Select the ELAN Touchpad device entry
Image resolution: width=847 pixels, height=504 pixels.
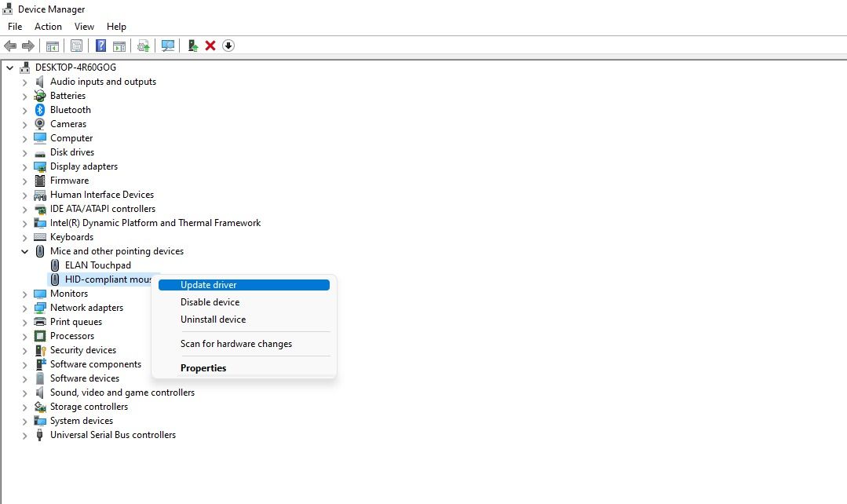pyautogui.click(x=97, y=265)
